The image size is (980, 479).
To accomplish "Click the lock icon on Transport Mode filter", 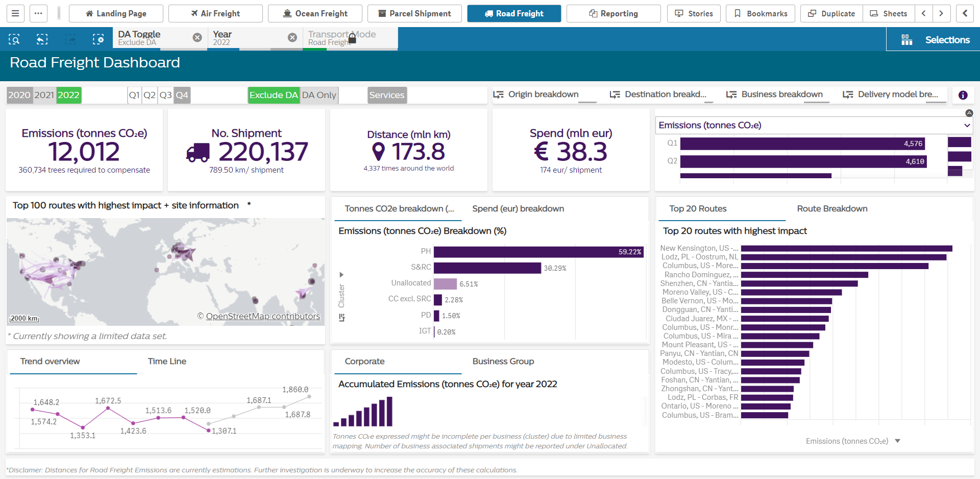I will point(352,38).
